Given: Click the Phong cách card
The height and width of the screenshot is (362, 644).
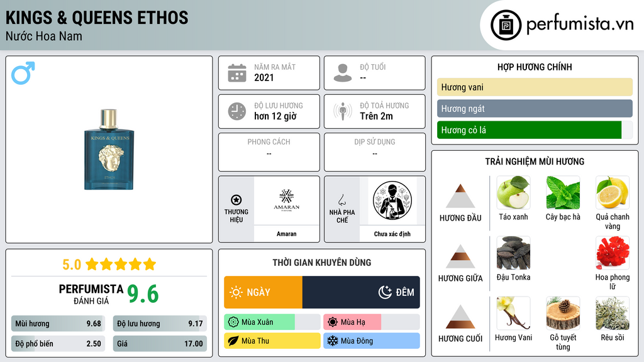Looking at the screenshot, I should (269, 152).
